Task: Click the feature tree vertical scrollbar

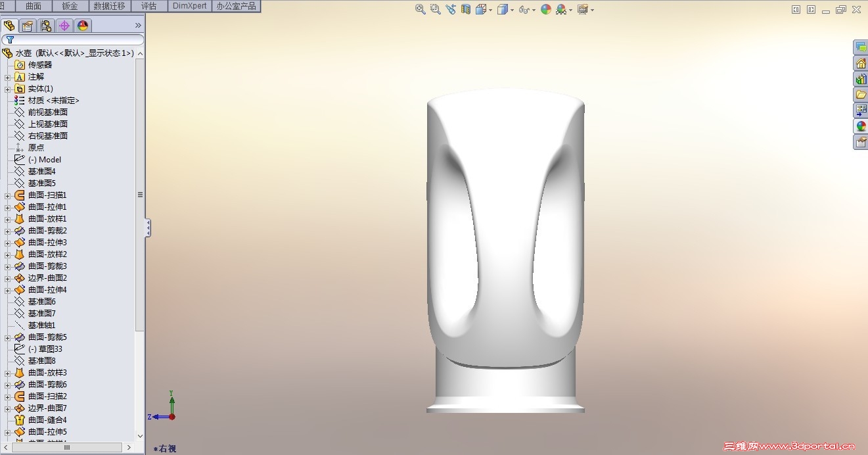Action: pos(140,195)
